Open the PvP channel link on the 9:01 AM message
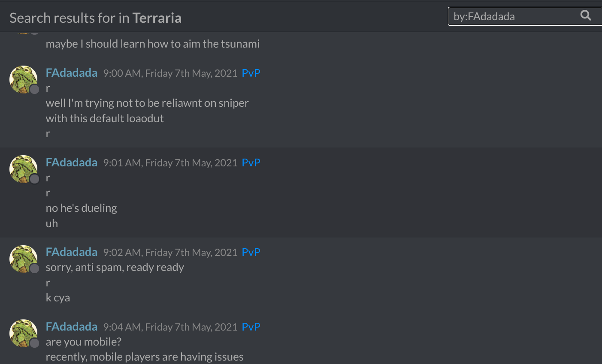602x364 pixels. pyautogui.click(x=251, y=162)
